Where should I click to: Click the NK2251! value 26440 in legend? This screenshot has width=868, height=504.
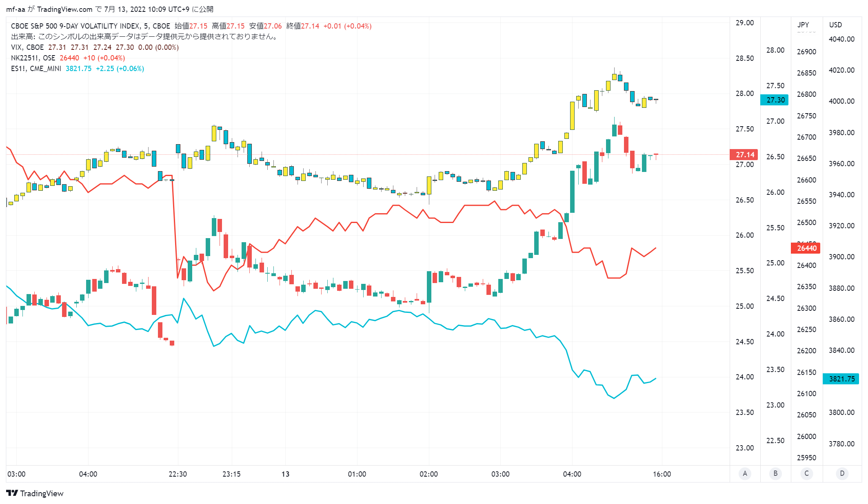[x=69, y=58]
